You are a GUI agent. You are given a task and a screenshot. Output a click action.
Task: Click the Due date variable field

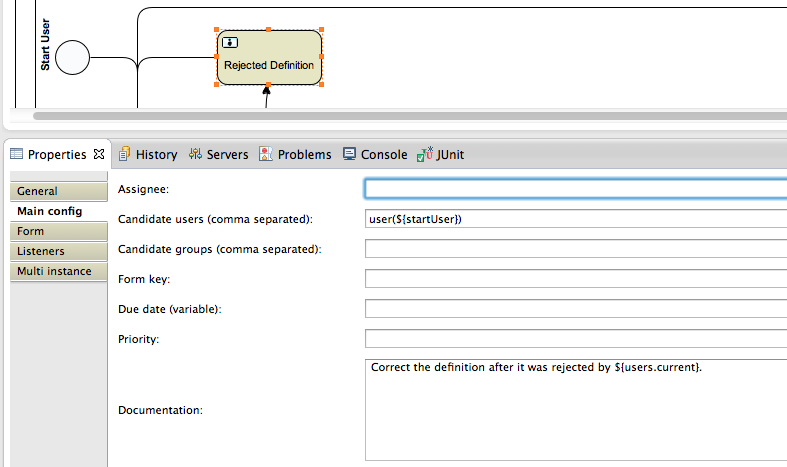[x=575, y=309]
